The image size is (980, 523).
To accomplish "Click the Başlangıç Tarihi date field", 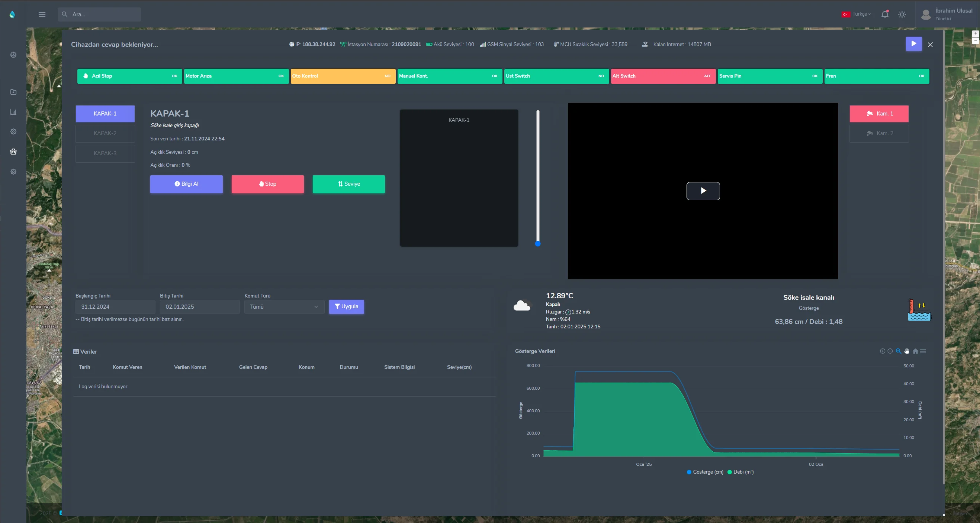I will pos(115,307).
